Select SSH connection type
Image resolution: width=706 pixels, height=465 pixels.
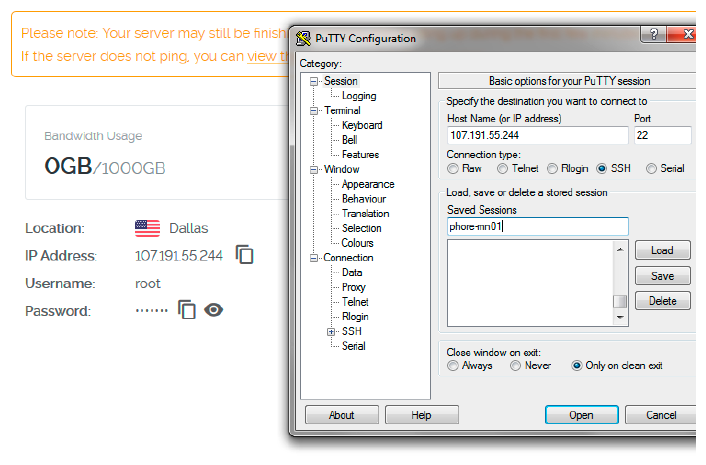pos(602,169)
